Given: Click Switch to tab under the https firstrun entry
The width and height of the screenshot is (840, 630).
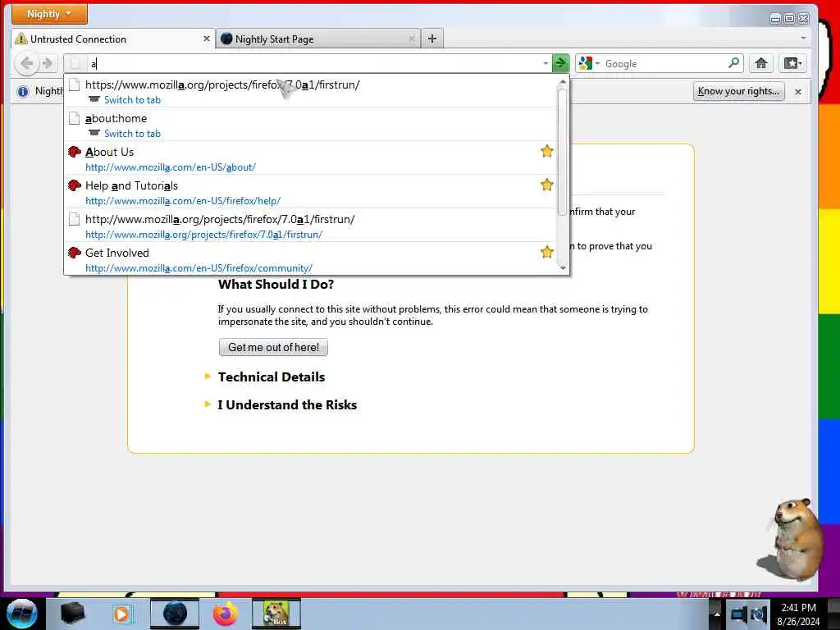Looking at the screenshot, I should (x=132, y=100).
